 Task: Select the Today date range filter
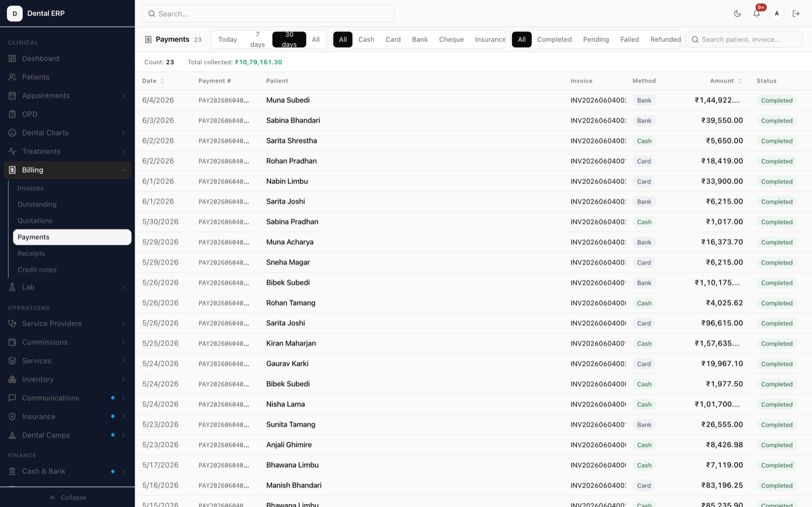pyautogui.click(x=227, y=39)
